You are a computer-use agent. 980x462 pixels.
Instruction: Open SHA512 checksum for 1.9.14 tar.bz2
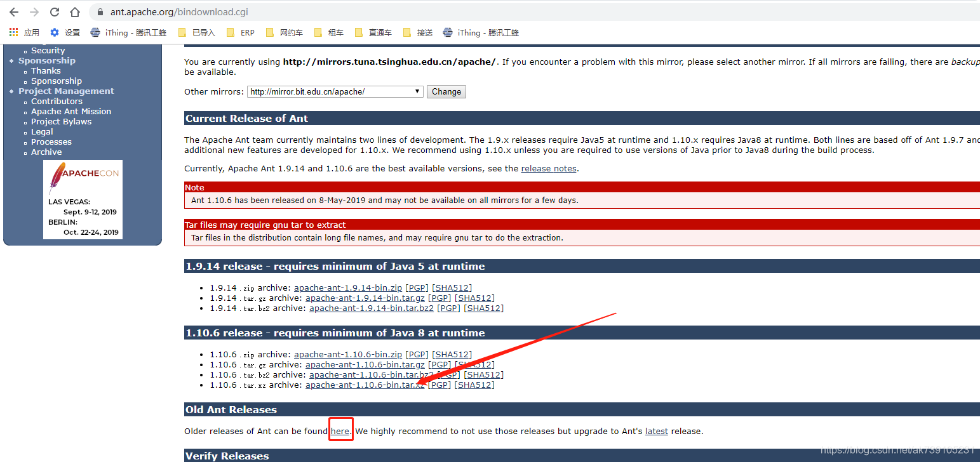(x=483, y=308)
